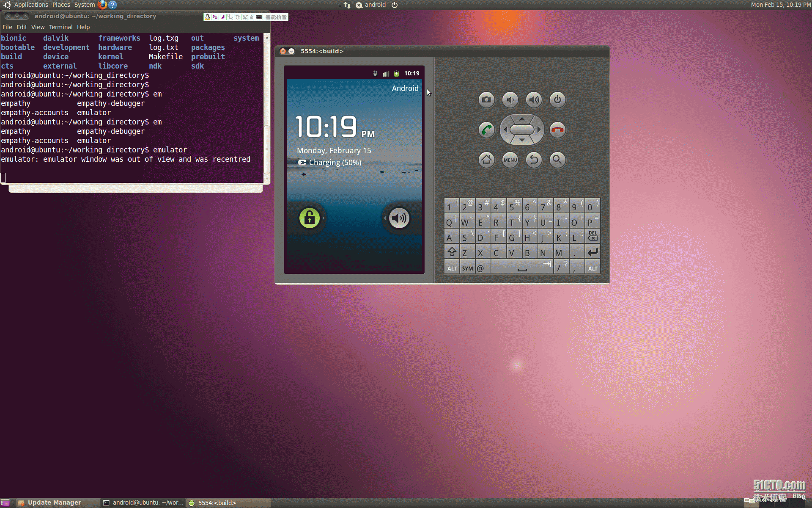
Task: Click the emulator status bar battery icon
Action: [x=396, y=73]
